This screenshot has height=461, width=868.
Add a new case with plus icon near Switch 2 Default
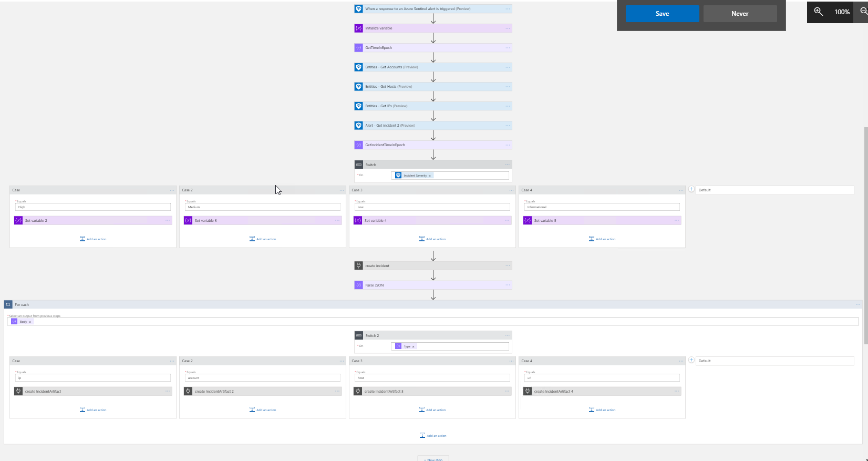point(691,360)
